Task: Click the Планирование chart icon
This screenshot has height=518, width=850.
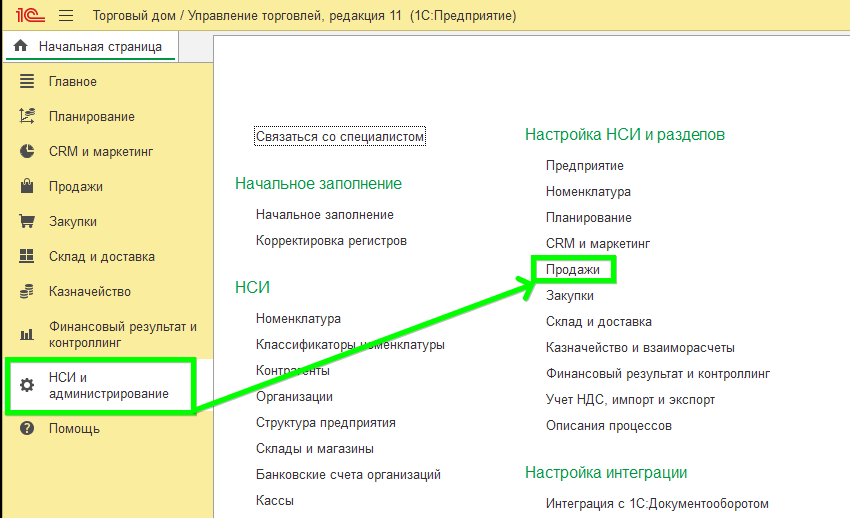Action: point(27,116)
